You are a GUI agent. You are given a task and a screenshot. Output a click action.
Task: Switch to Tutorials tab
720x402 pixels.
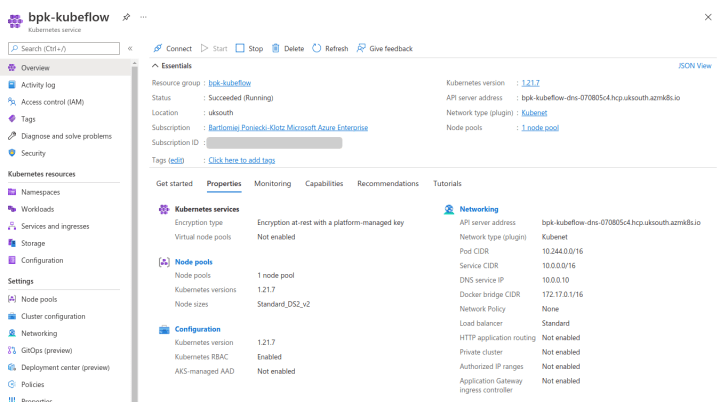coord(447,183)
